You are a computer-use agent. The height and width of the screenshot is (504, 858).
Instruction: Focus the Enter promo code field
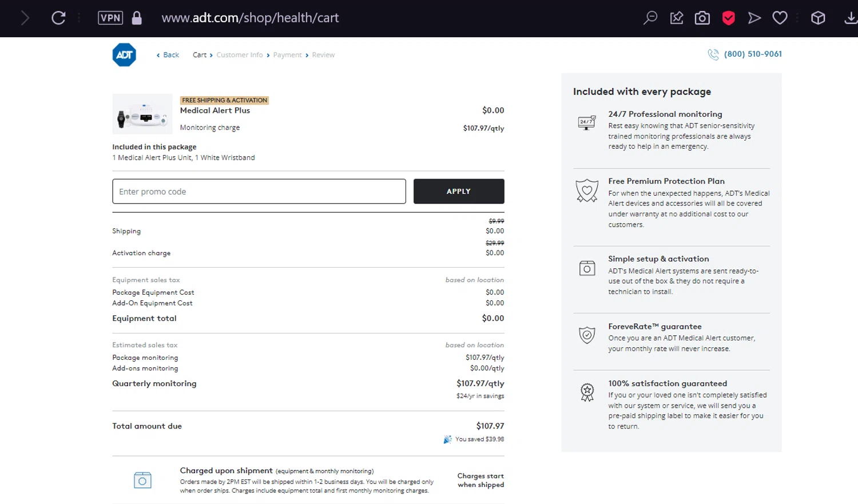259,192
